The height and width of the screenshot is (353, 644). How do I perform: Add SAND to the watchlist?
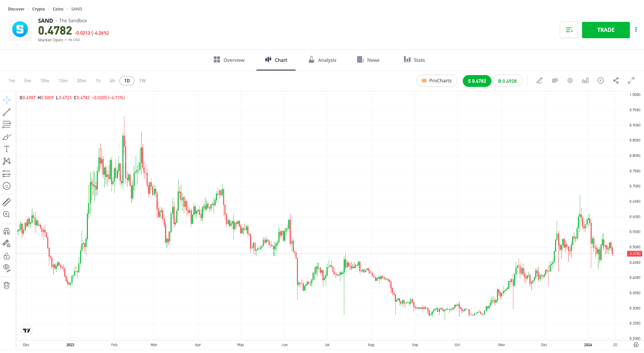569,30
